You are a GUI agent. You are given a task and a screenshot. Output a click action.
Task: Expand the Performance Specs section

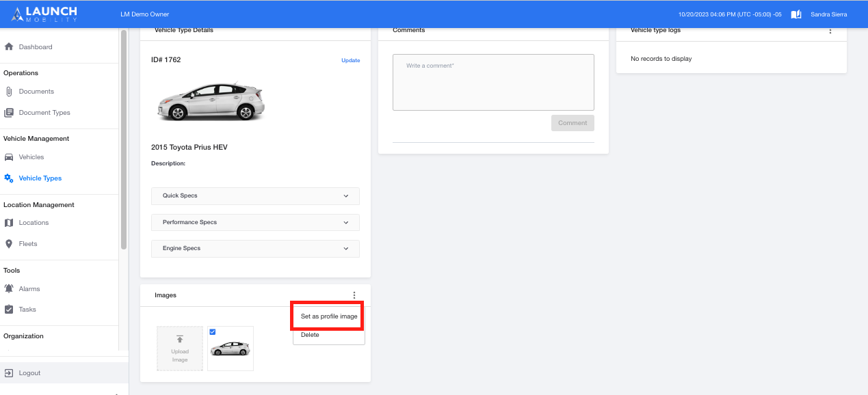click(x=255, y=223)
